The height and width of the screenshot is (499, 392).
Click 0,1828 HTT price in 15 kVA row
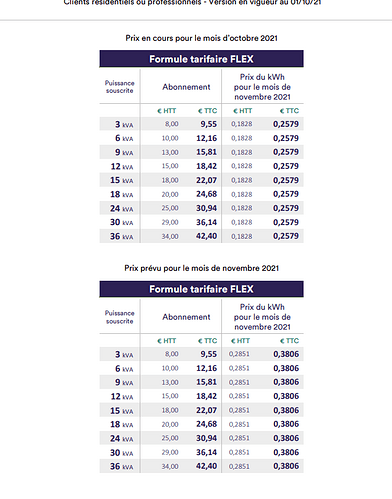[242, 180]
